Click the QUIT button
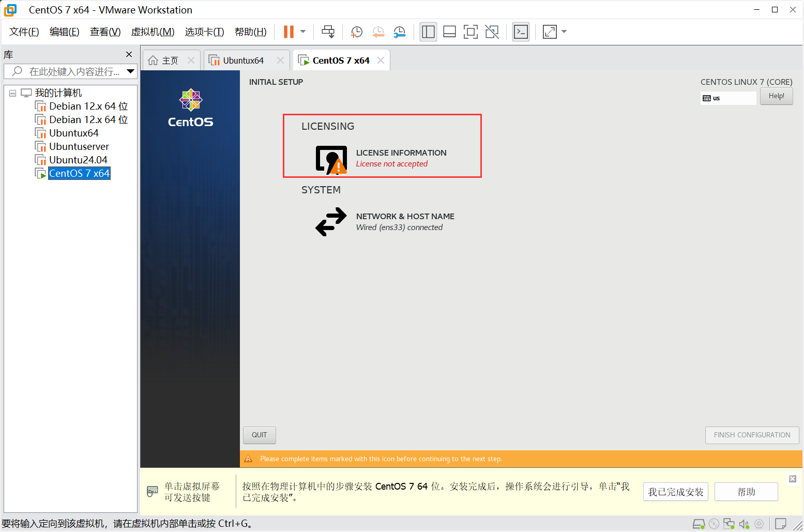Image resolution: width=804 pixels, height=532 pixels. tap(260, 435)
